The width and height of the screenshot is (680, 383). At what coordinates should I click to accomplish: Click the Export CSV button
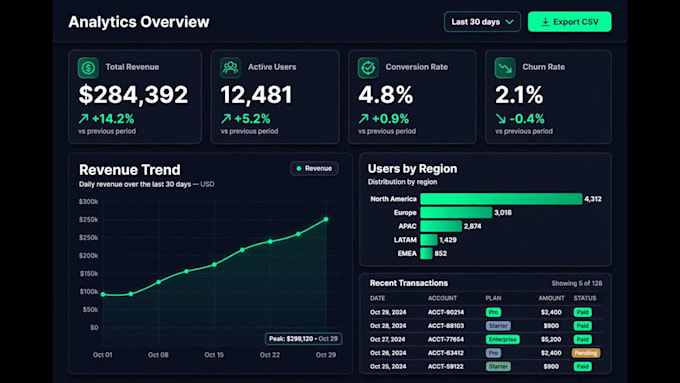click(x=569, y=22)
